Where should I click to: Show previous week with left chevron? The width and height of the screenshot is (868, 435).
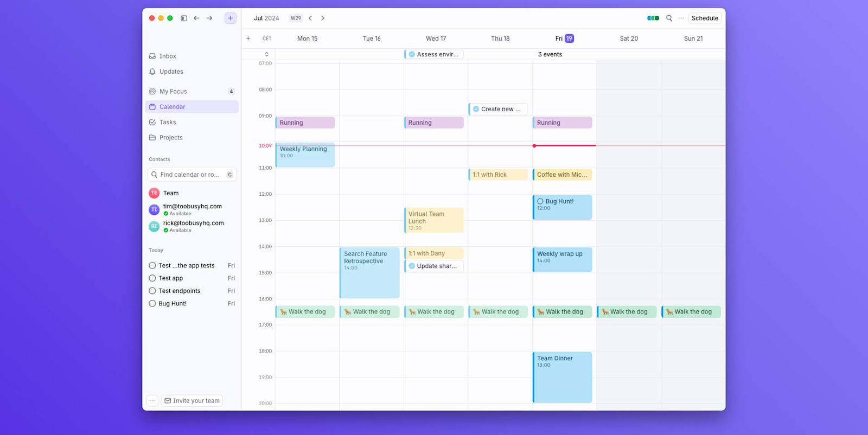pos(310,18)
